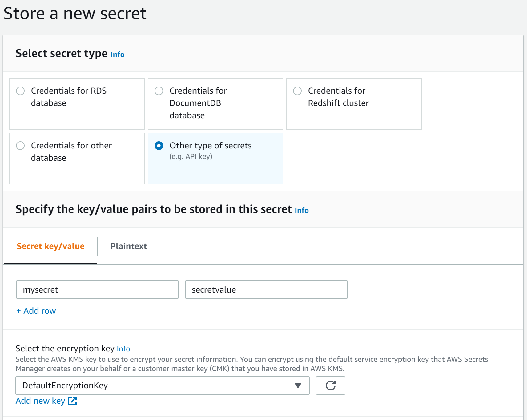This screenshot has width=527, height=420.
Task: Select Credentials for Redshift cluster
Action: (297, 91)
